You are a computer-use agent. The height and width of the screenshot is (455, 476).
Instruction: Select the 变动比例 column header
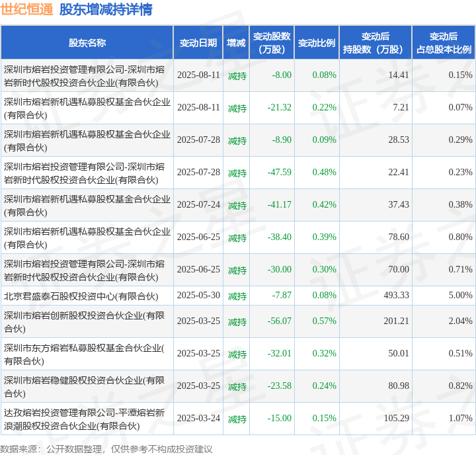pyautogui.click(x=317, y=42)
